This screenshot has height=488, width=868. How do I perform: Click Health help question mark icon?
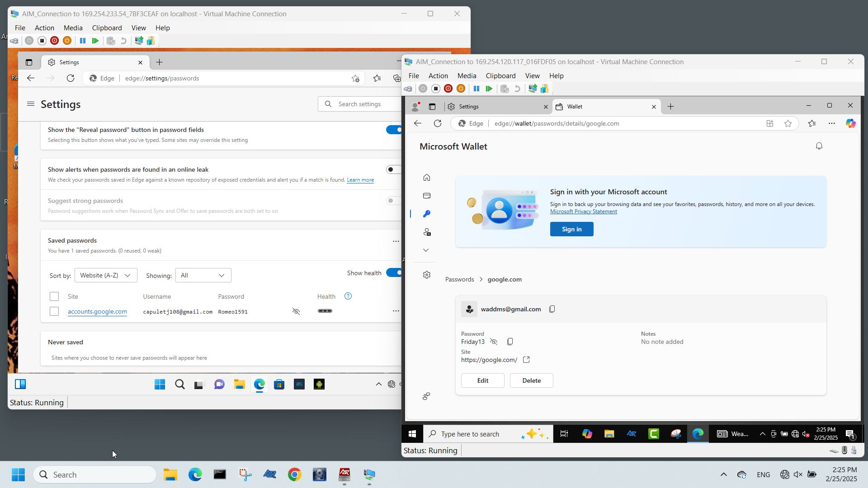pyautogui.click(x=348, y=296)
